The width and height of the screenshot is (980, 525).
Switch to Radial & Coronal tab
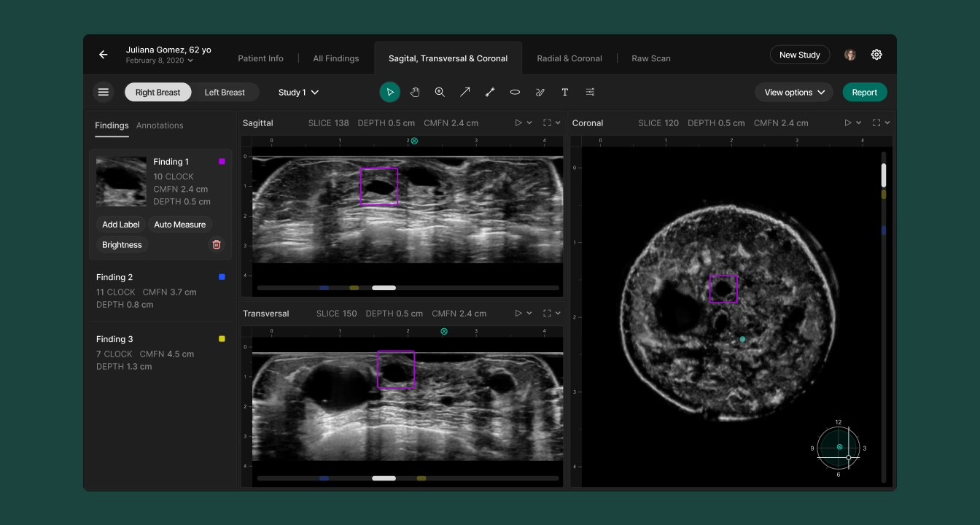coord(569,58)
